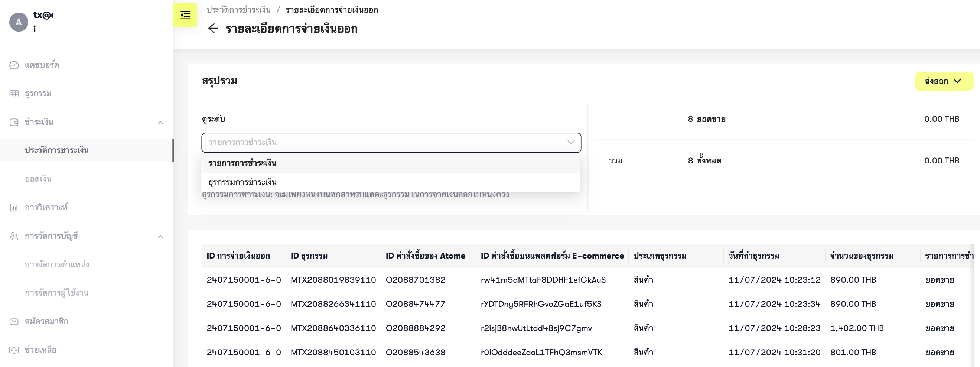Collapse the การจัดการบัญชี section chevron

tap(160, 236)
